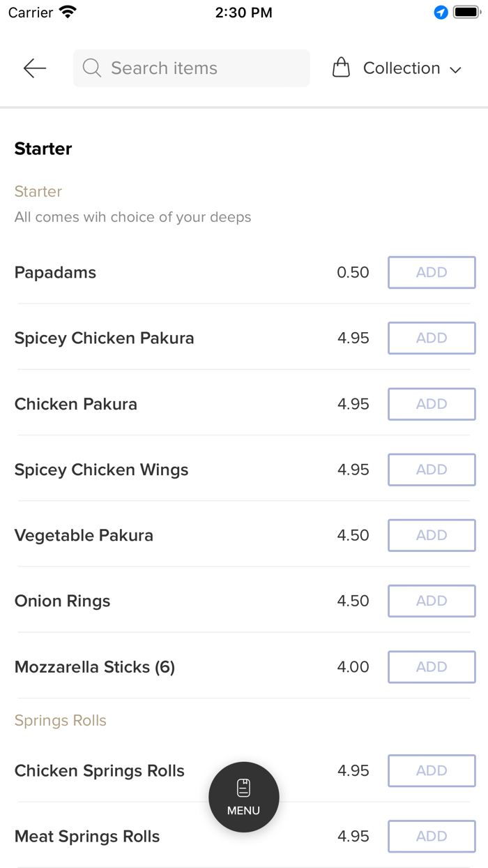This screenshot has width=488, height=868.
Task: Click the search magnifier icon
Action: click(x=91, y=68)
